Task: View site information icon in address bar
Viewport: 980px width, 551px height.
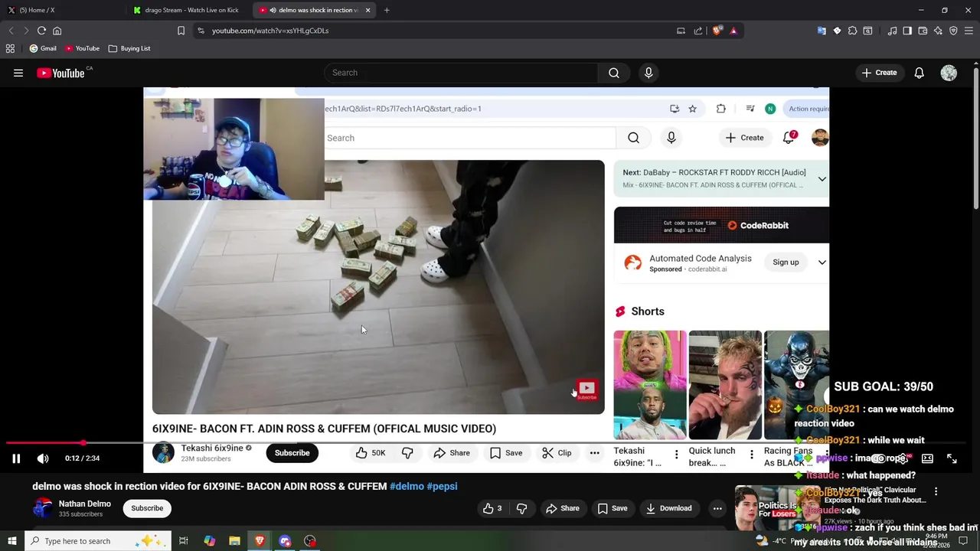Action: click(201, 31)
